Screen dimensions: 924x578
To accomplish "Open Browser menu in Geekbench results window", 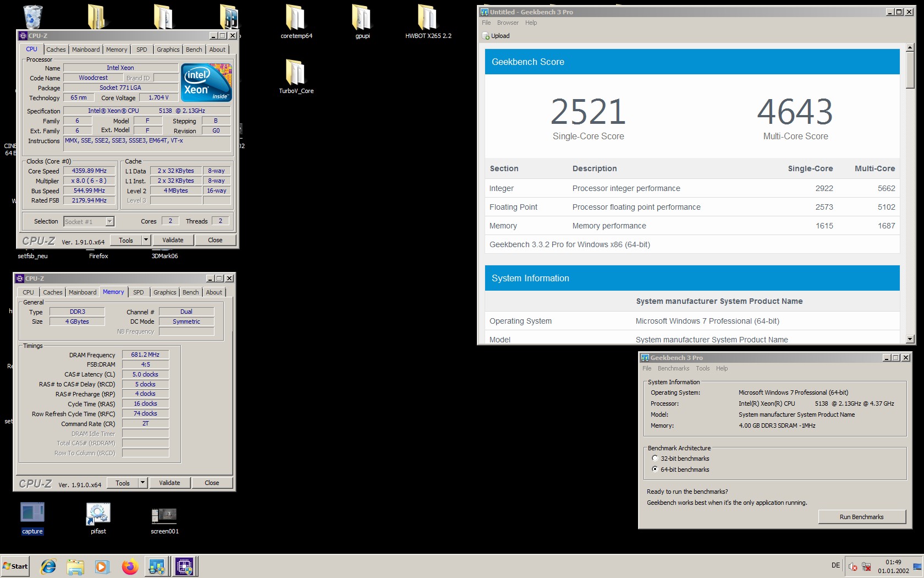I will click(508, 23).
